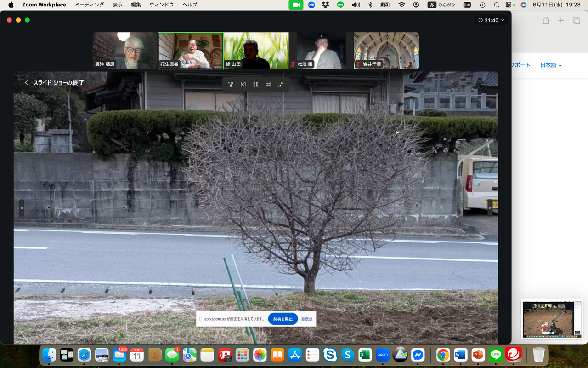Open Microsoft Word from the Dock

[x=461, y=355]
